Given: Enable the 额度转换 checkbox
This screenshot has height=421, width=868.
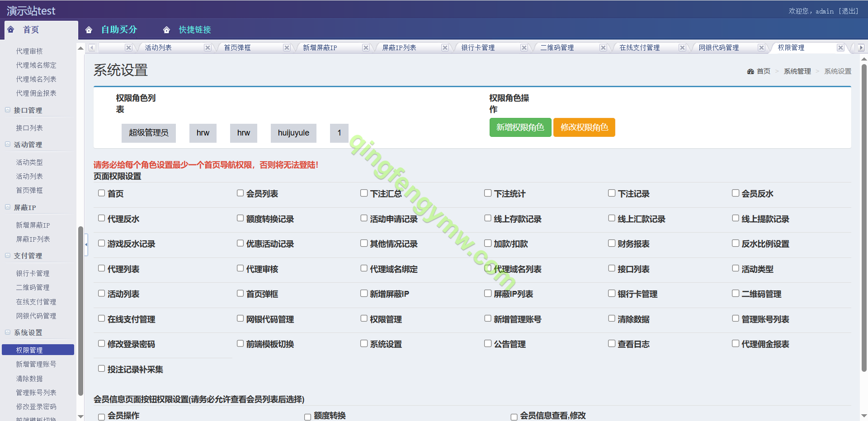Looking at the screenshot, I should [x=308, y=417].
